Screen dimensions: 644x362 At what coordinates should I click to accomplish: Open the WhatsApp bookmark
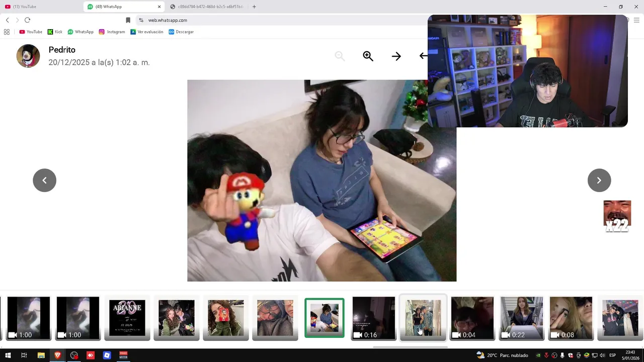click(x=80, y=32)
